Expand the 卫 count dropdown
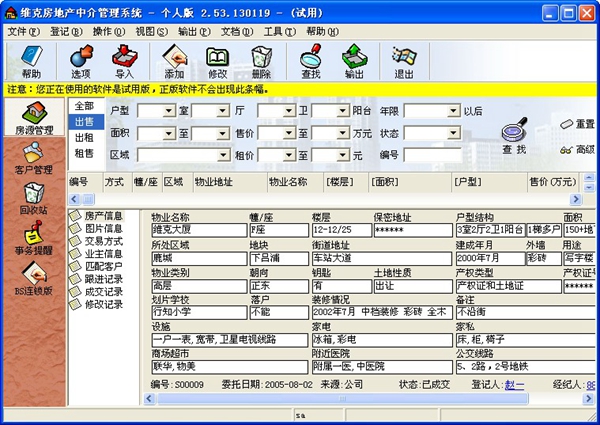 click(289, 111)
